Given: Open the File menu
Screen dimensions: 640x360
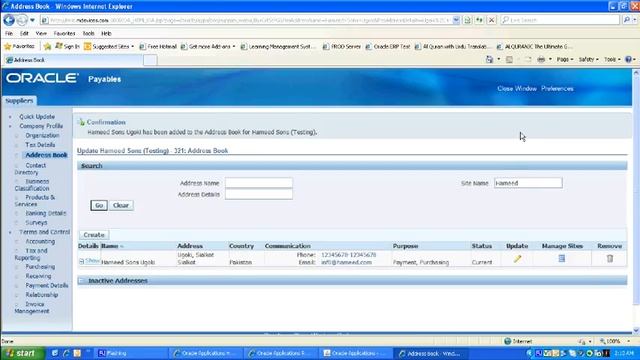Looking at the screenshot, I should [x=9, y=33].
